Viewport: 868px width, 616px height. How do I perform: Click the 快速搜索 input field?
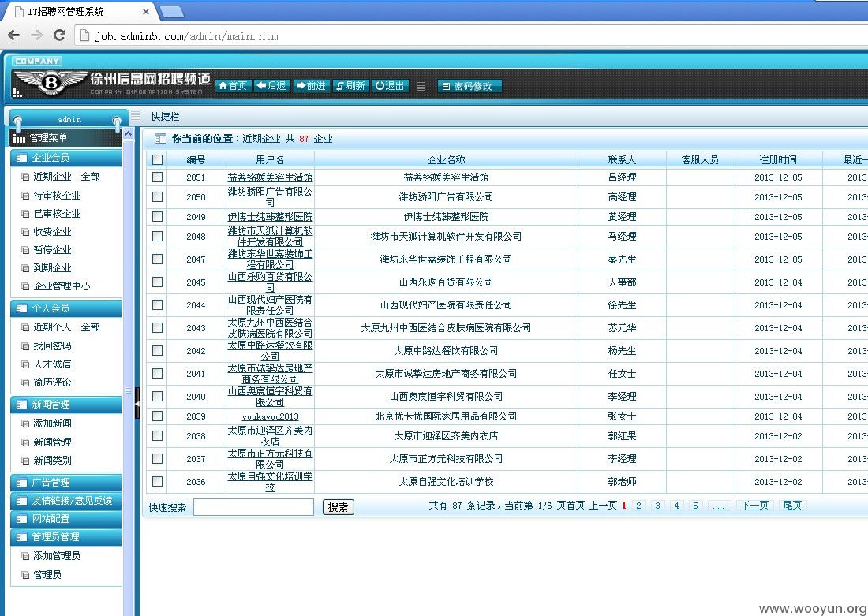[253, 507]
